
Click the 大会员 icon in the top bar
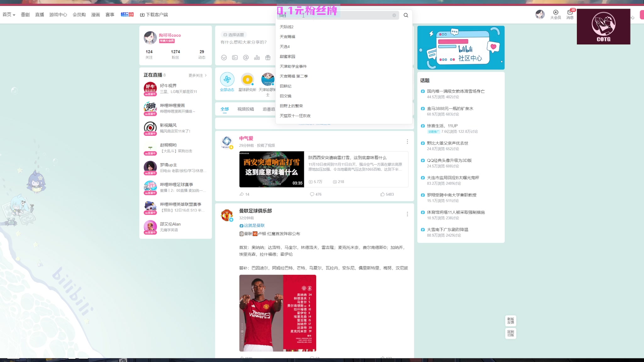pos(555,14)
